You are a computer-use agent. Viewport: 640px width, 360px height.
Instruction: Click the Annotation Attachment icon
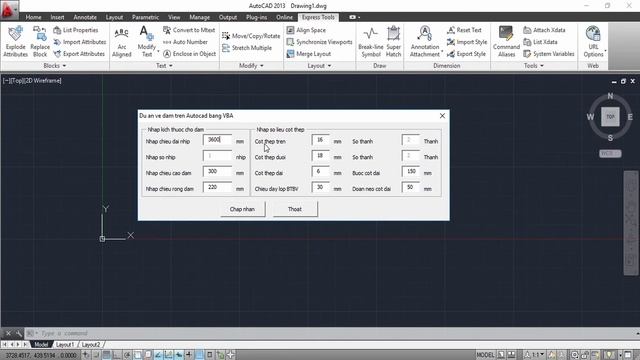pos(424,34)
